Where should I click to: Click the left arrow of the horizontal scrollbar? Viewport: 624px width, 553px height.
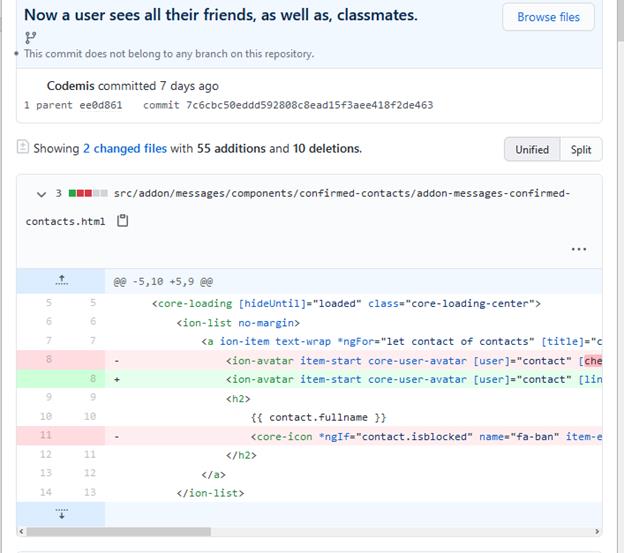tap(21, 532)
